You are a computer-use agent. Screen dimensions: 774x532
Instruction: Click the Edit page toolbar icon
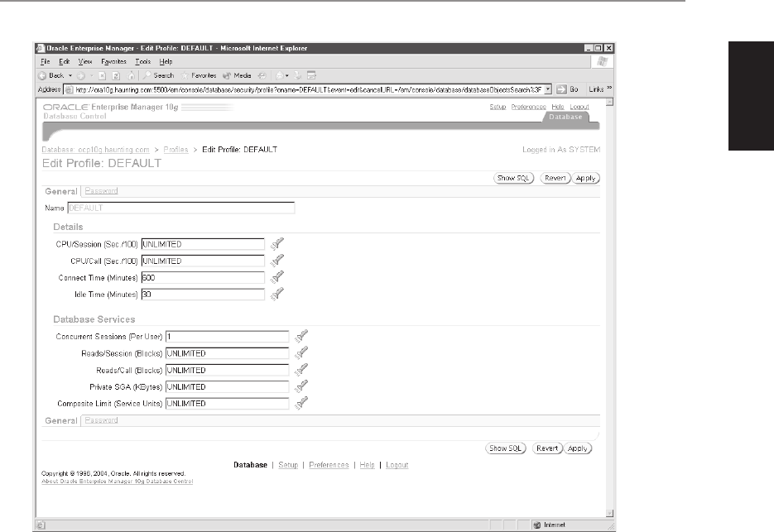311,75
